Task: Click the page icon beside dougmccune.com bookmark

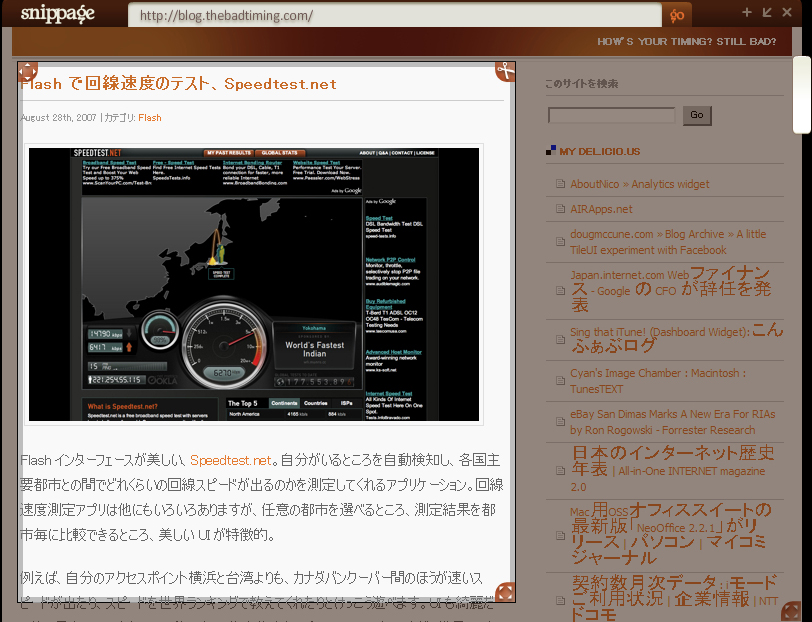Action: pyautogui.click(x=560, y=242)
